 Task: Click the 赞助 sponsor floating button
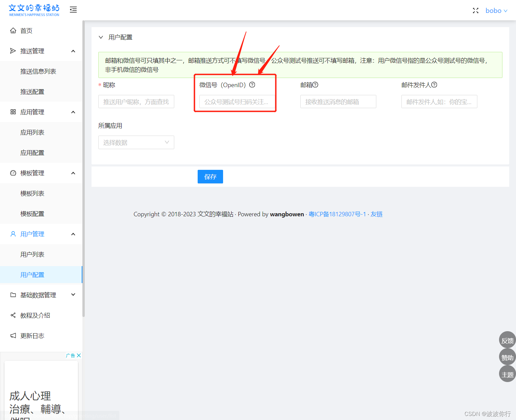click(x=507, y=357)
